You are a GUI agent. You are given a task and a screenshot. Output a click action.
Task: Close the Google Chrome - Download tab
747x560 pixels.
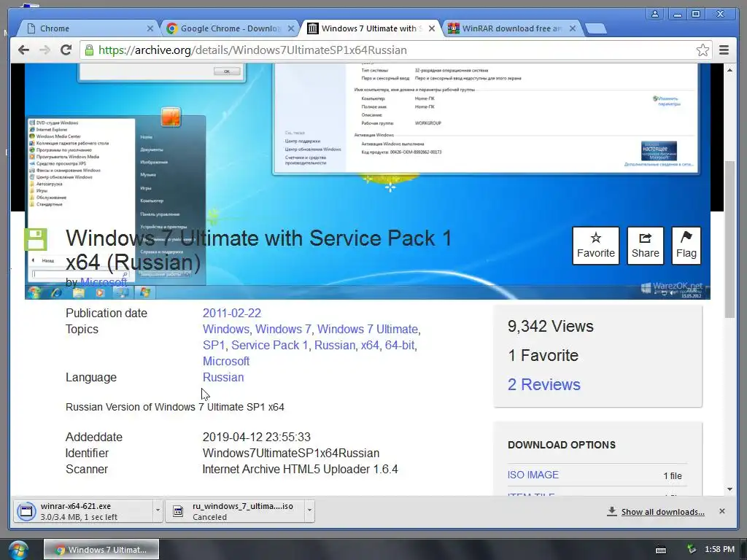(291, 28)
